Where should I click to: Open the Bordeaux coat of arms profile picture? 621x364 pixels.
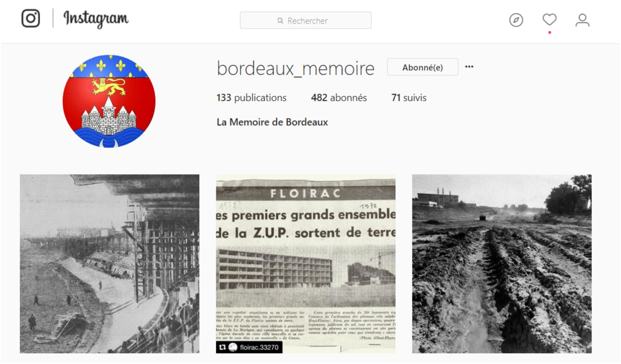(109, 101)
